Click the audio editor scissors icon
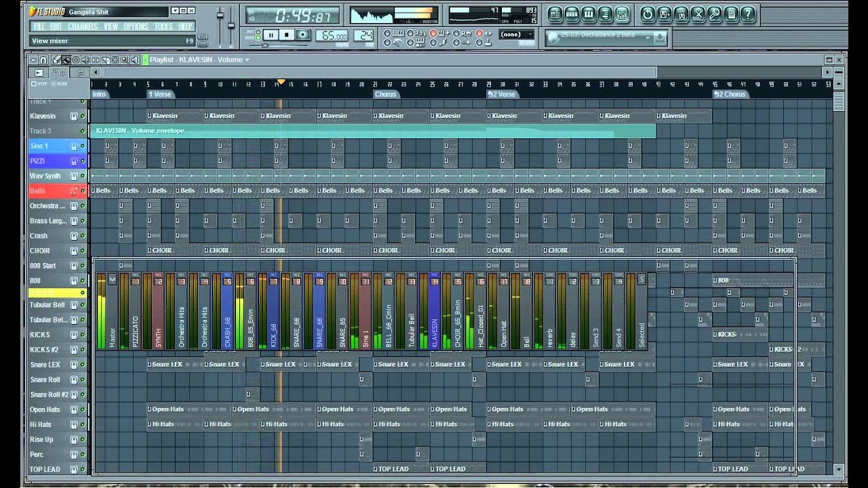Viewport: 868px width, 488px height. click(x=698, y=14)
